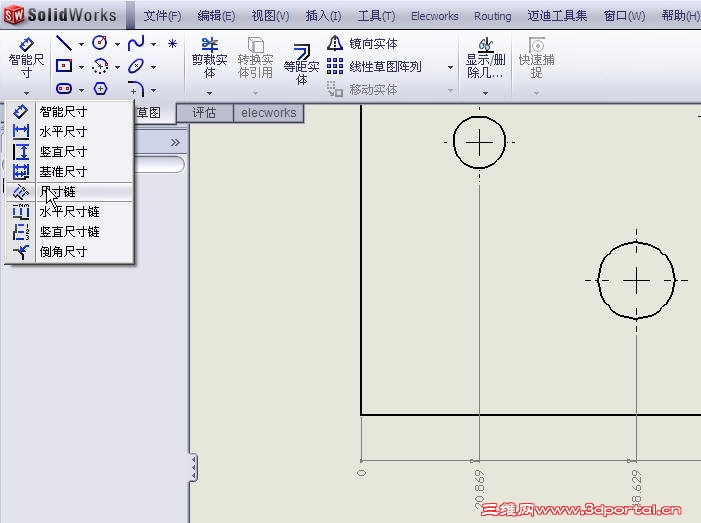701x523 pixels.
Task: Click the Move Entities (移动实体) icon
Action: (335, 89)
